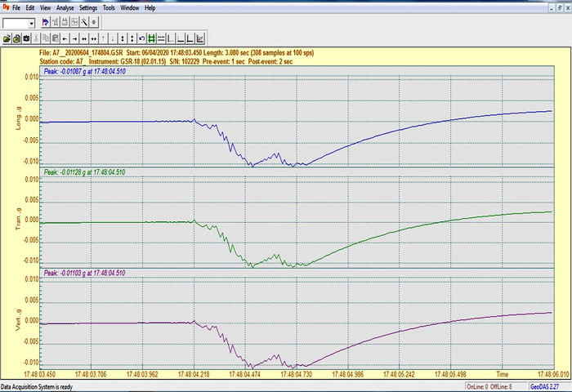The width and height of the screenshot is (572, 392).
Task: Open the Help menu
Action: [x=150, y=7]
